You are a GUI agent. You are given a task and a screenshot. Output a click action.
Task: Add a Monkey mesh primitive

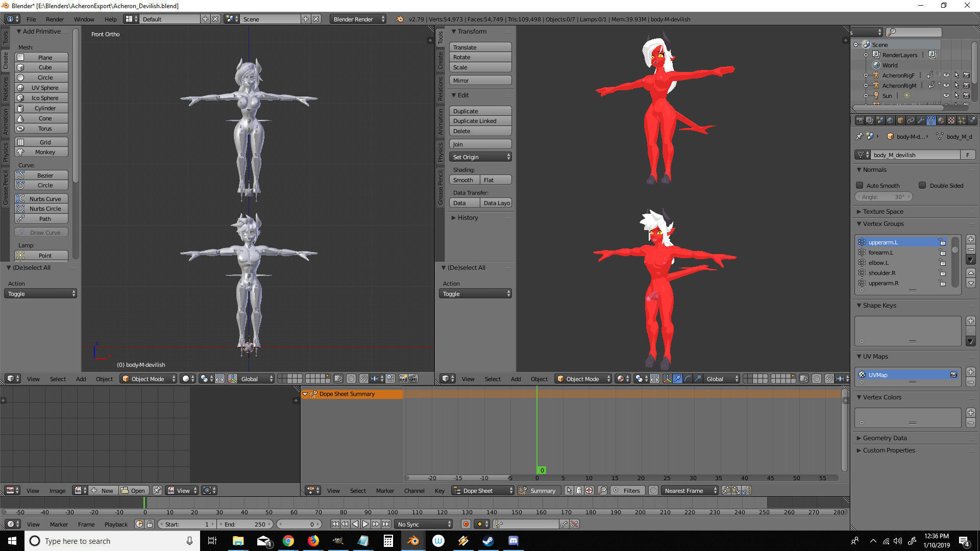41,152
